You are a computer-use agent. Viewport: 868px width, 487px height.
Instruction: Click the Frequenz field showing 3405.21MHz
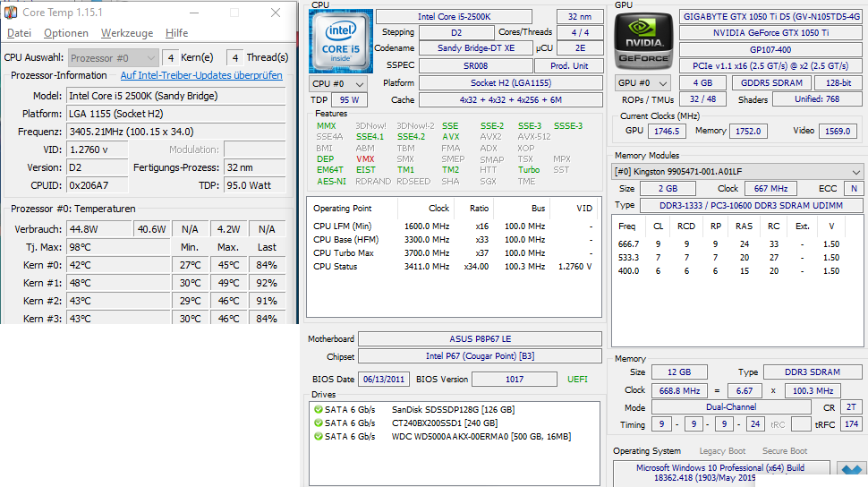coord(176,132)
